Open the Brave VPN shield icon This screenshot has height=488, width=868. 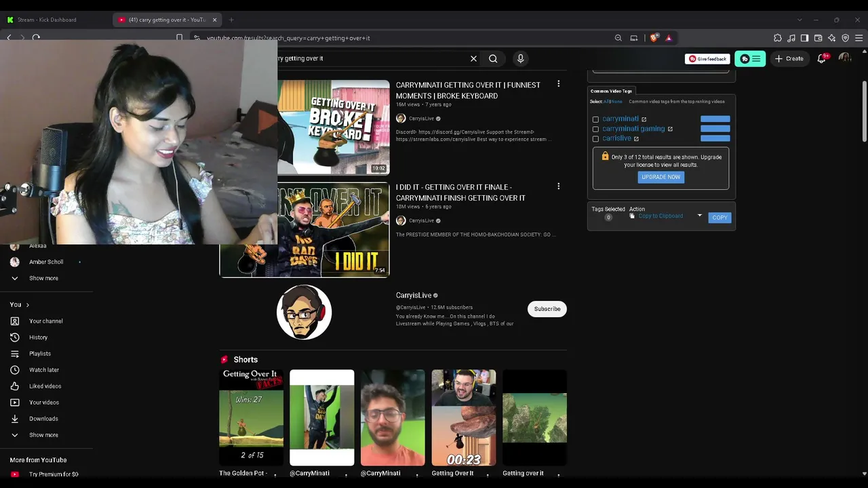[x=846, y=38]
